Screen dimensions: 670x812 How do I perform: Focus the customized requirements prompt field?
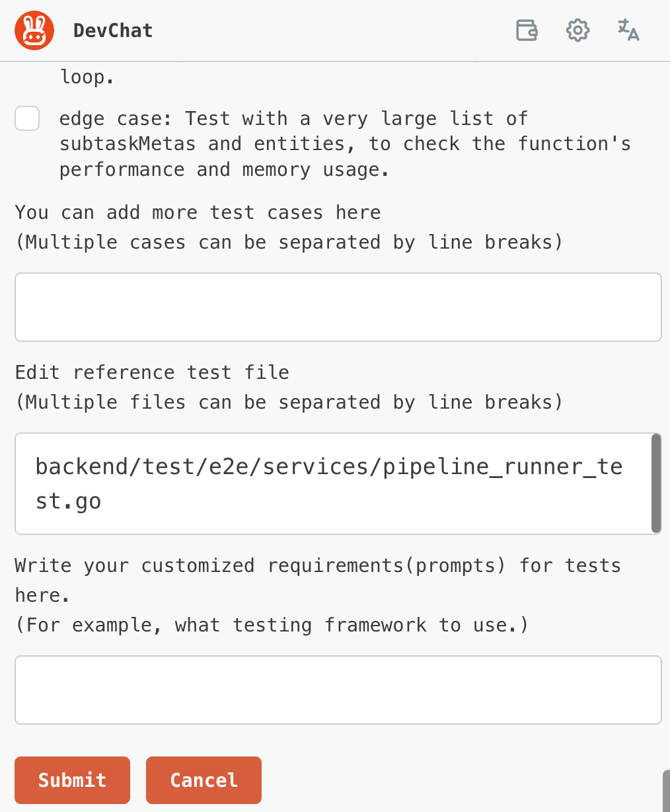338,690
